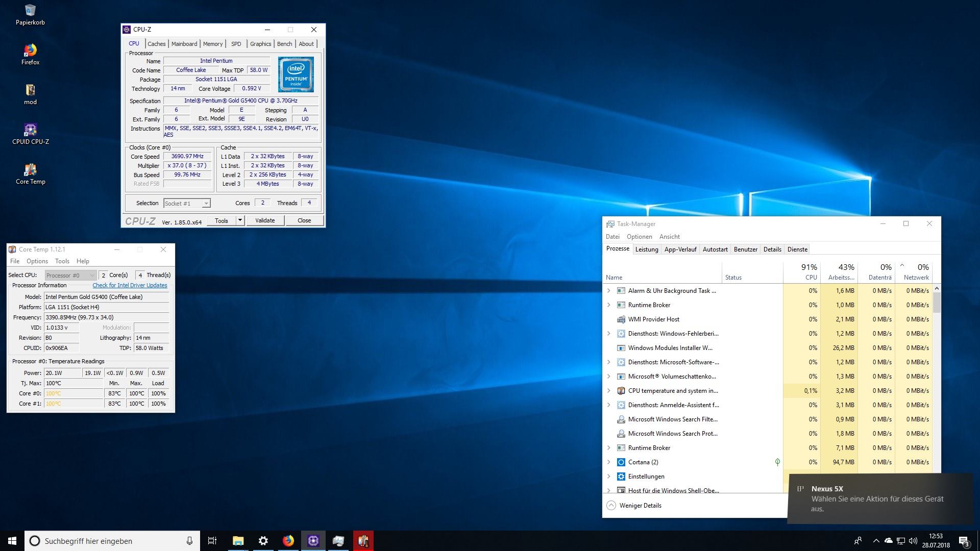
Task: Click the Intel Pentium logo in CPU-Z
Action: point(296,74)
